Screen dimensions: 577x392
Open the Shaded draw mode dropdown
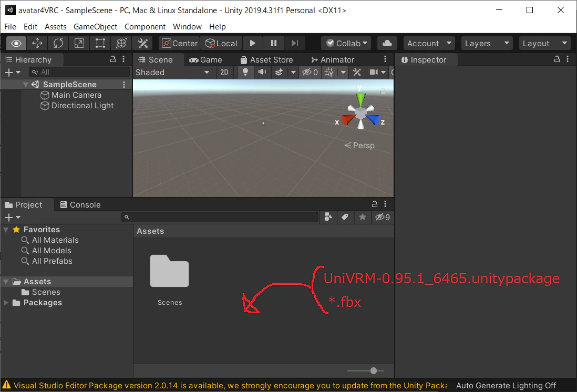click(x=172, y=73)
